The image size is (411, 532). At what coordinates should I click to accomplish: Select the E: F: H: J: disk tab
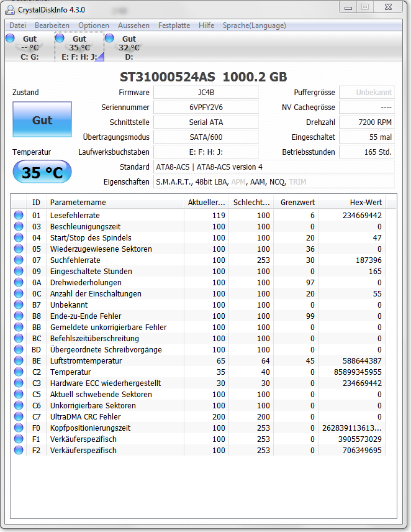tap(79, 47)
